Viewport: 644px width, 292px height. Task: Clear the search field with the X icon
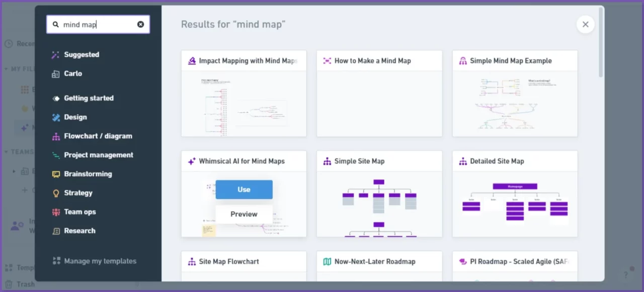[x=140, y=24]
